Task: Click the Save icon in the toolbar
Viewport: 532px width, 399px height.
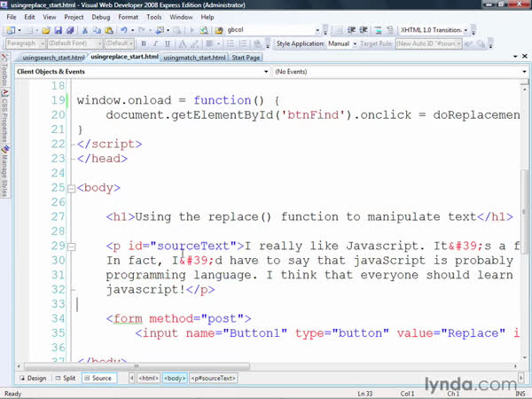Action: 57,29
